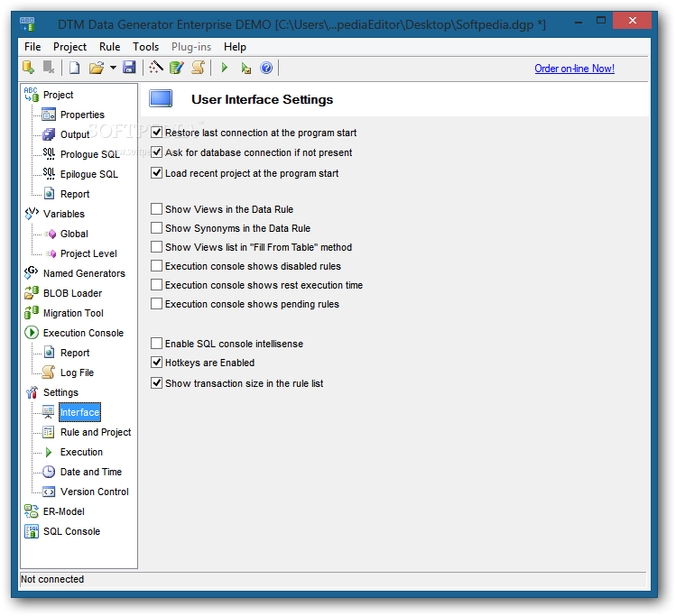Click the grayed disconnect database toolbar icon
This screenshot has width=676, height=616.
(49, 68)
